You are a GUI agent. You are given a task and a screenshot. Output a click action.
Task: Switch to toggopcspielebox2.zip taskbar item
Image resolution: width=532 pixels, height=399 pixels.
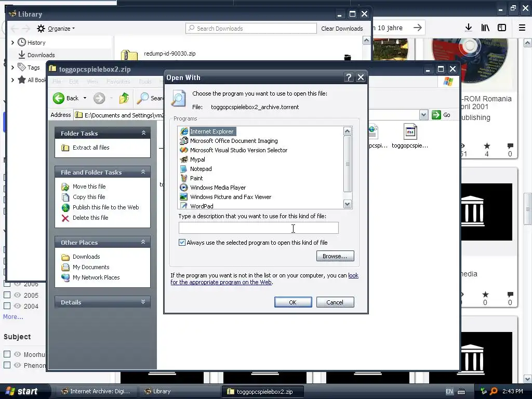[262, 392]
